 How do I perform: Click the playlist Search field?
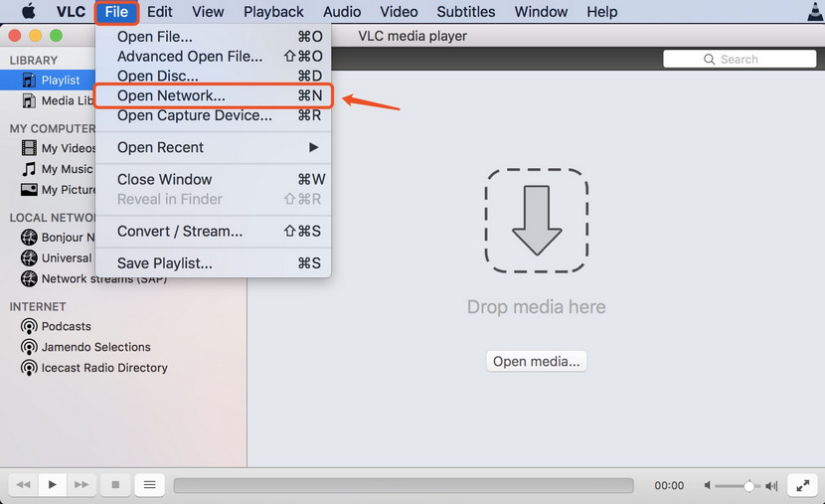coord(740,59)
